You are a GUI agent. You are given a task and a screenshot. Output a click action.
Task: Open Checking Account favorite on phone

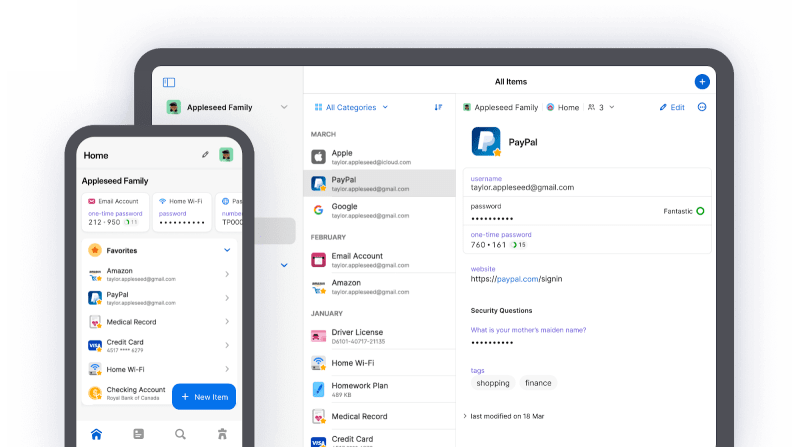coord(127,393)
